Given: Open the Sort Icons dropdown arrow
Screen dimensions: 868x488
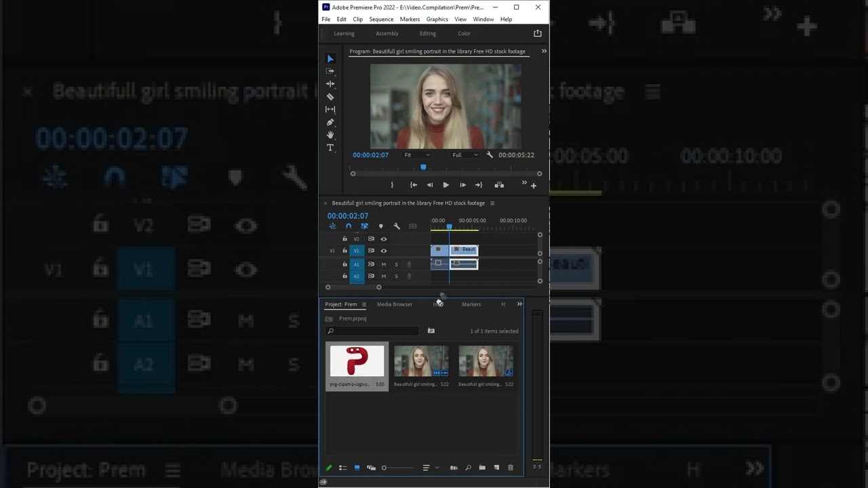Looking at the screenshot, I should (437, 468).
